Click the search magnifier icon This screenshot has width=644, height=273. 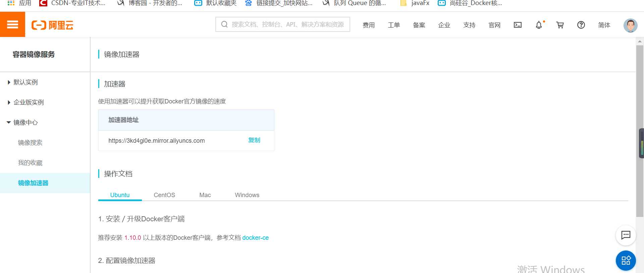coord(224,24)
